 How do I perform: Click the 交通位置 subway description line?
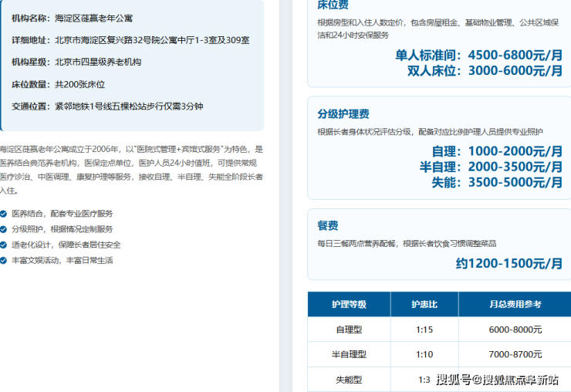(x=107, y=106)
